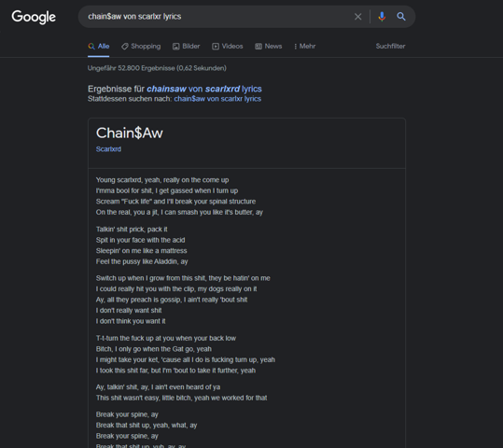The height and width of the screenshot is (448, 503).
Task: Search instead for 'chain$aw von scarlxr lyrics'
Action: tap(217, 99)
